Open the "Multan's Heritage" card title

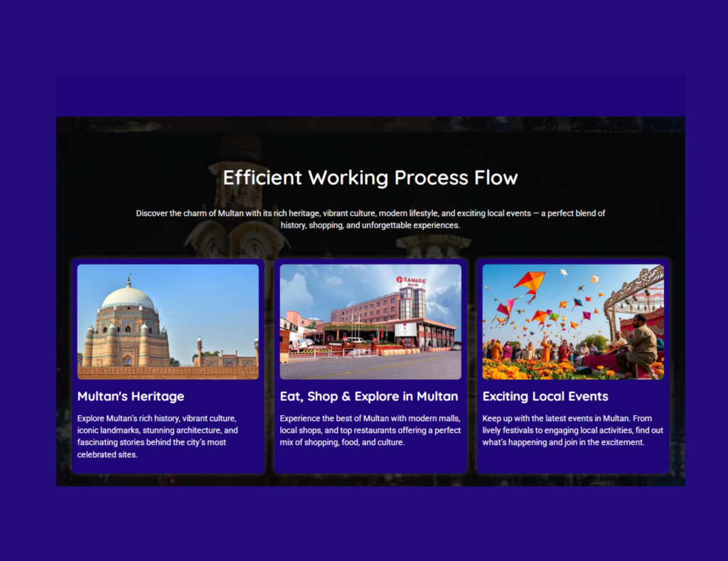click(x=131, y=396)
